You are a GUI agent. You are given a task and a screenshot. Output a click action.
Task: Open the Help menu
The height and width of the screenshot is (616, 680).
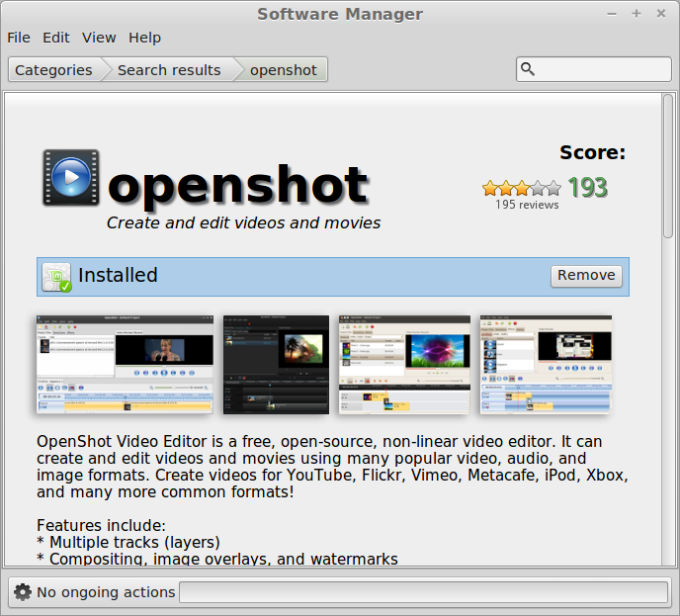click(144, 38)
